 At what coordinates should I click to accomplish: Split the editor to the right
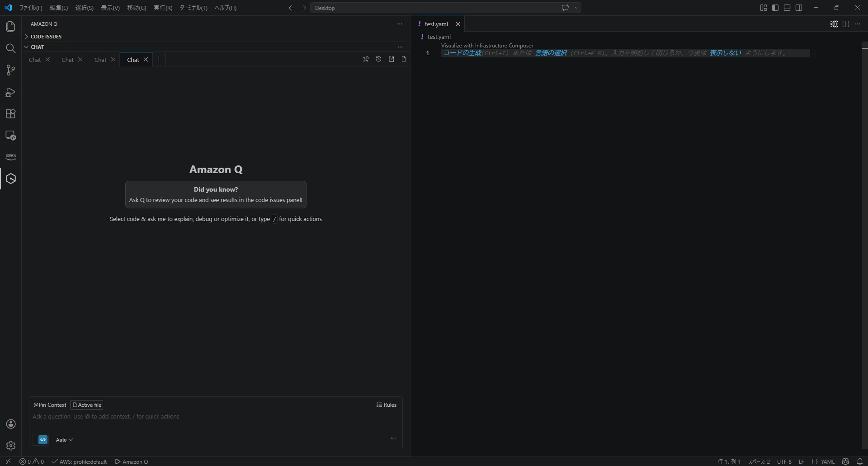click(846, 24)
